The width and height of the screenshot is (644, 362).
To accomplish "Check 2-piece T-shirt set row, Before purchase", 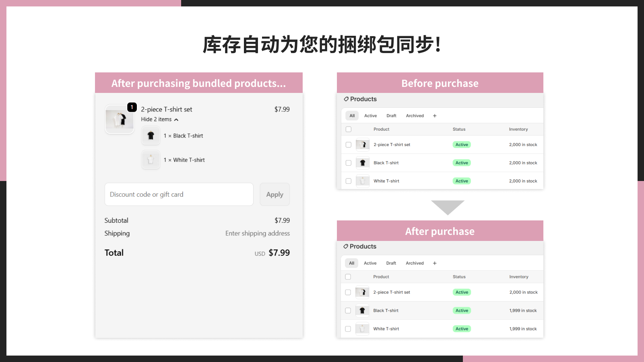I will click(349, 145).
